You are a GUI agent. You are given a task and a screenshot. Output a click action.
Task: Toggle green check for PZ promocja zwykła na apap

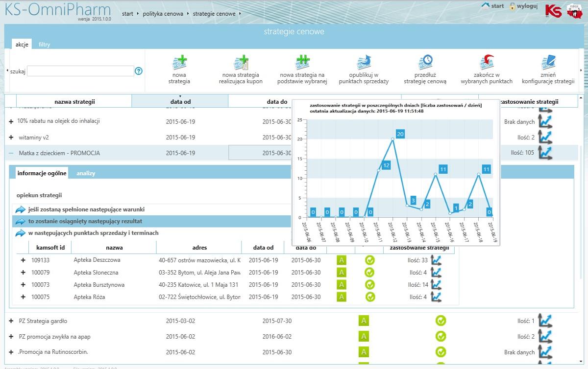coord(441,336)
